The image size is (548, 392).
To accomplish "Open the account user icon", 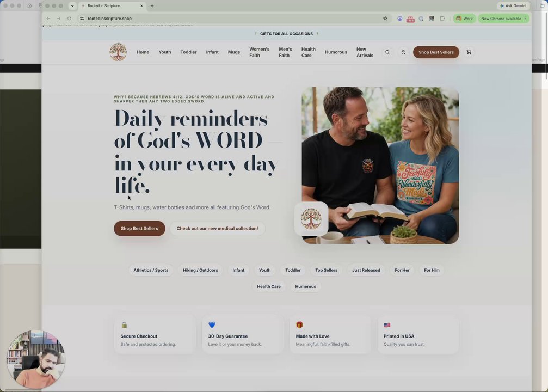I will point(403,52).
